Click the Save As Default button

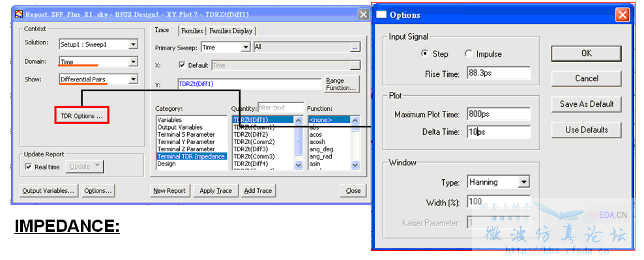point(586,104)
